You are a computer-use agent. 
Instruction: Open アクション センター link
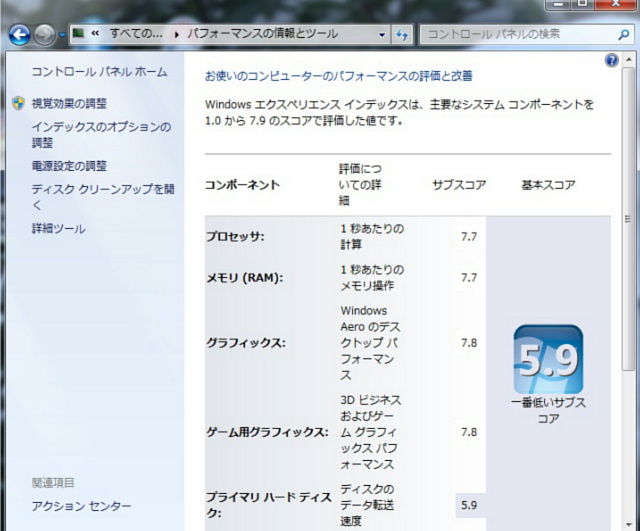82,506
